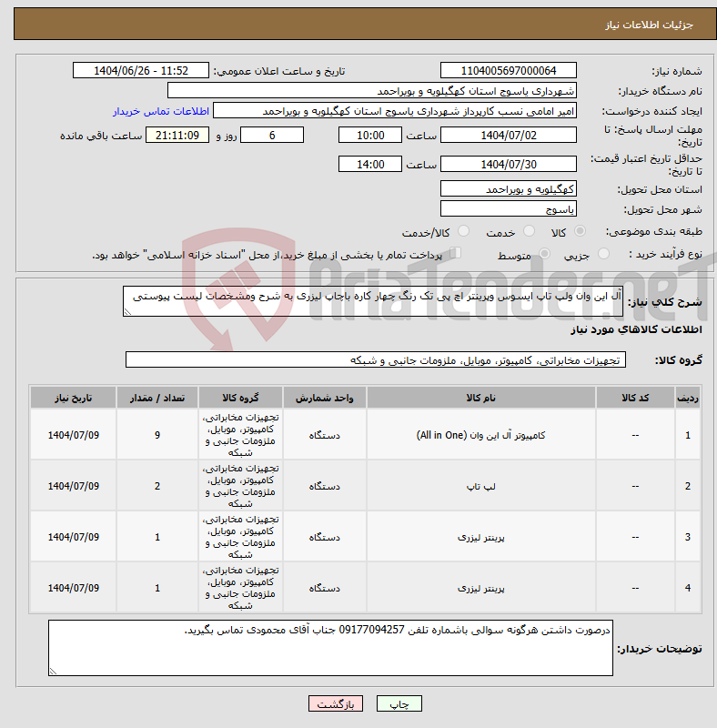Toggle the اسناد خزانه اسلامی payment checkbox
Screen dimensions: 717x728
click(455, 253)
